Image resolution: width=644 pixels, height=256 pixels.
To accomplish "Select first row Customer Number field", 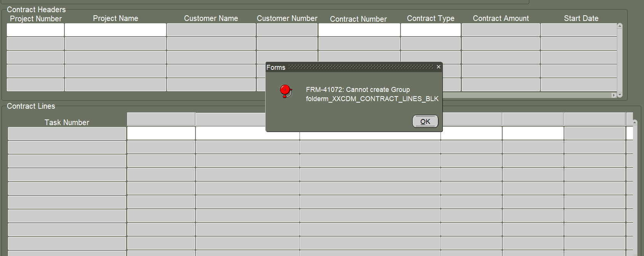I will coord(287,30).
